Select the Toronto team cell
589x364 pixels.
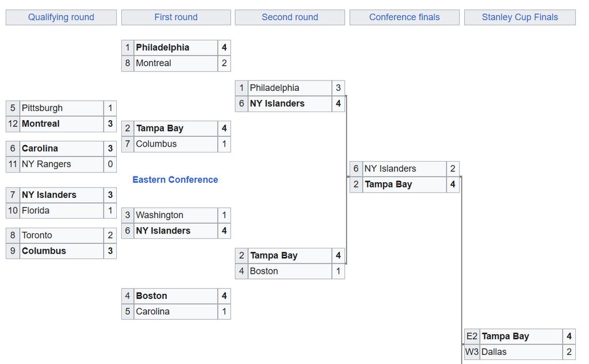(62, 236)
